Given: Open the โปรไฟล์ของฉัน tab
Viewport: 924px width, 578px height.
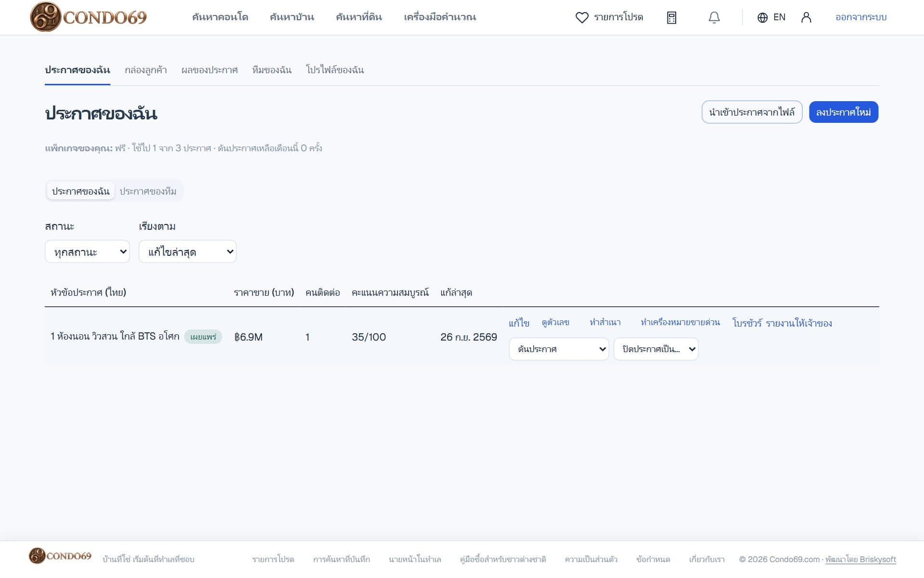Looking at the screenshot, I should [335, 70].
